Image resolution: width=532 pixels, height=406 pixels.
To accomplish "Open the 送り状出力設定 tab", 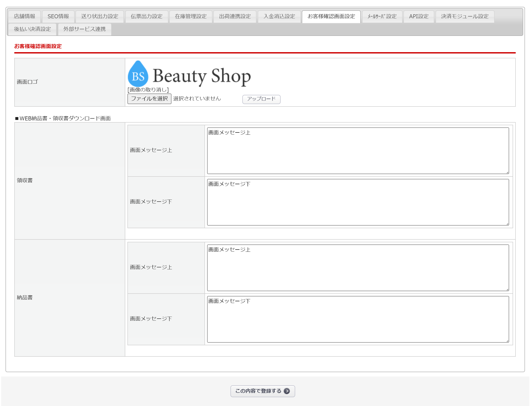I will point(100,17).
